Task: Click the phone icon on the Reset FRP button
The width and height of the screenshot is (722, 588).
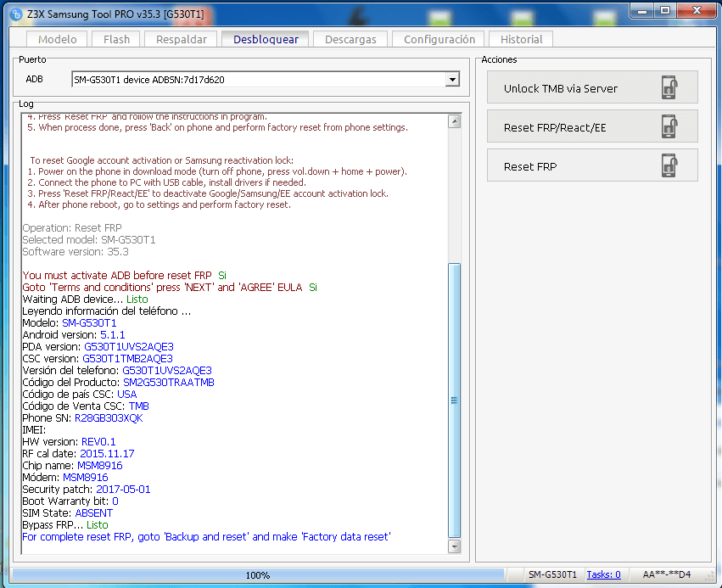Action: (669, 165)
